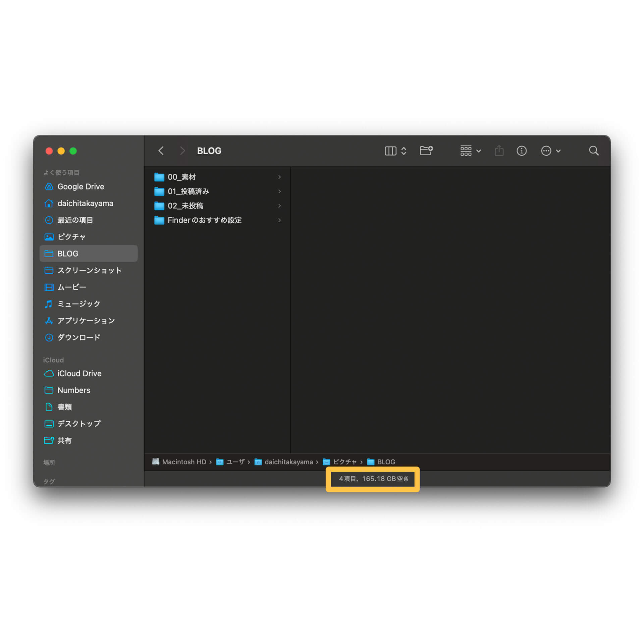Select アプリケーション in sidebar

pos(85,320)
